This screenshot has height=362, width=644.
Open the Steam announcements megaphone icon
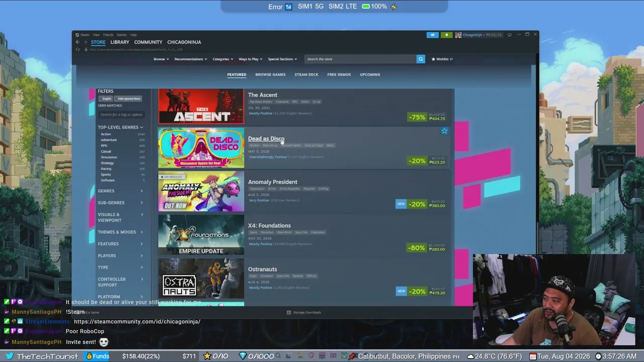point(433,35)
